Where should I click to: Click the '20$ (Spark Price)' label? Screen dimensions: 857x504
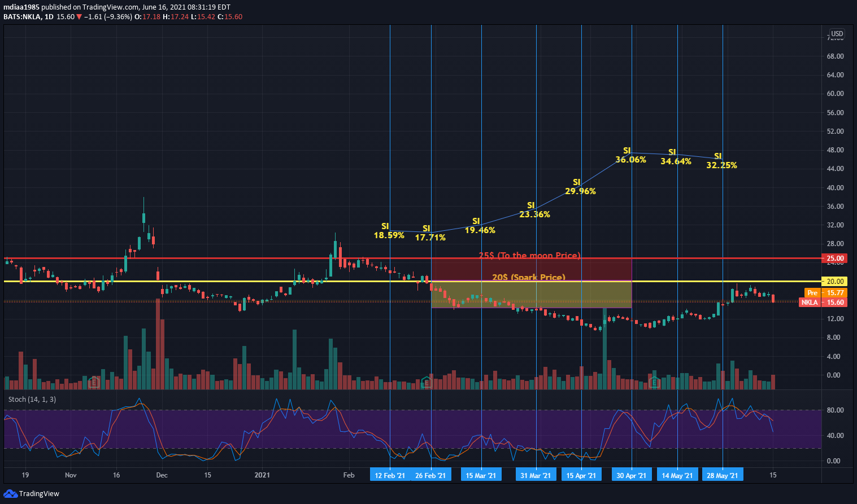529,277
